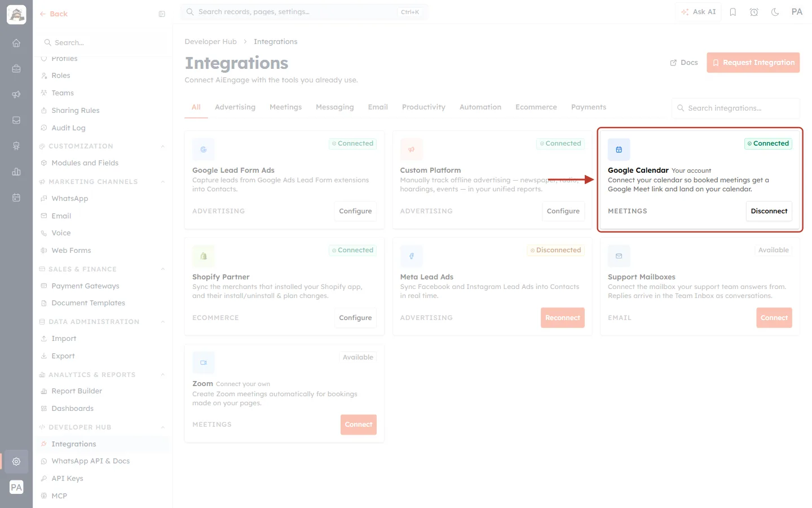Click the Search integrations field

[x=736, y=108]
